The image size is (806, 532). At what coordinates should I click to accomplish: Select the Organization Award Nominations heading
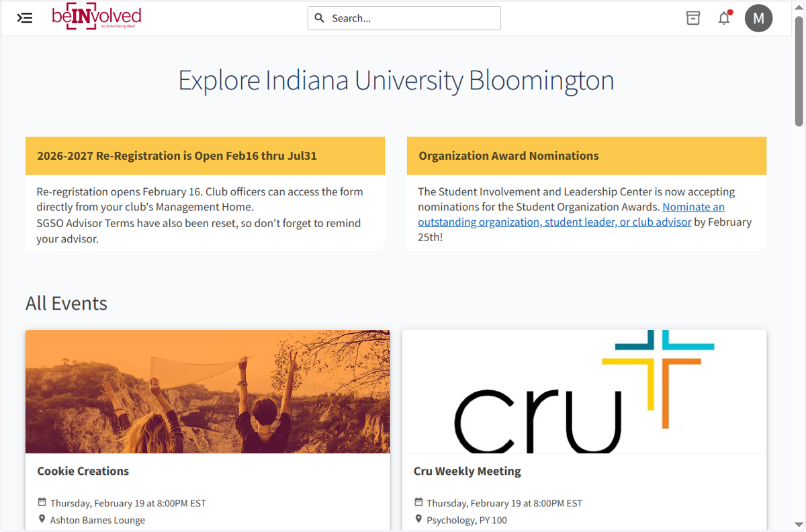508,156
